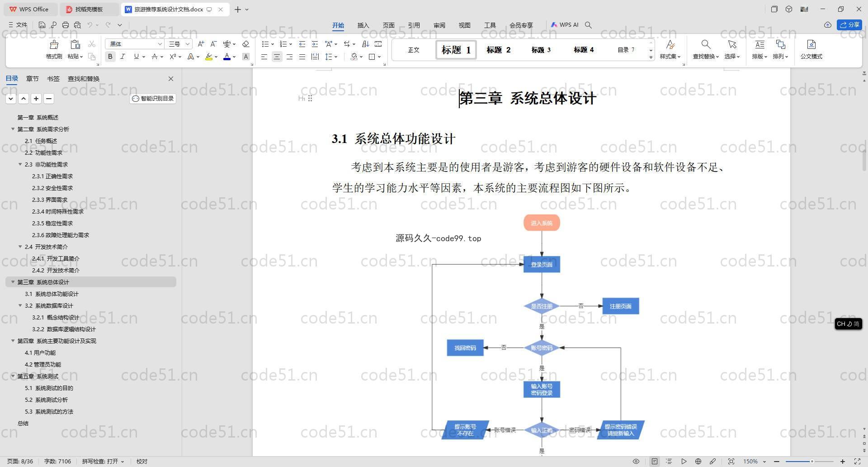Screen dimensions: 868x467
Task: Click the Web layout globe icon in status bar
Action: 698,461
